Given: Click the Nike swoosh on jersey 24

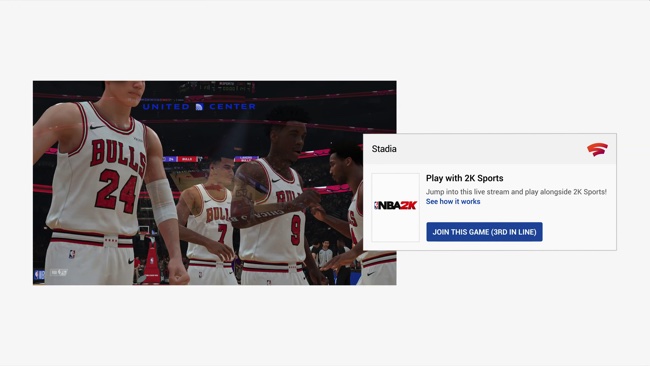Looking at the screenshot, I should (x=97, y=126).
